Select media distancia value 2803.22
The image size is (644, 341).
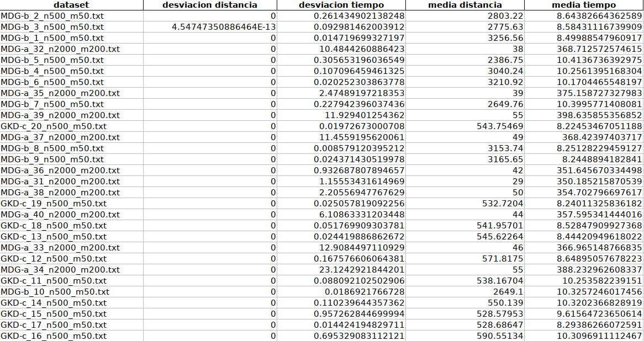(505, 16)
